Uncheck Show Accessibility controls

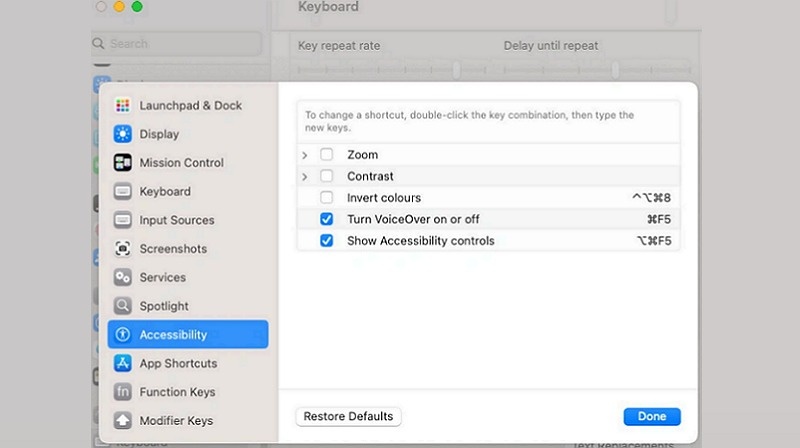tap(327, 240)
